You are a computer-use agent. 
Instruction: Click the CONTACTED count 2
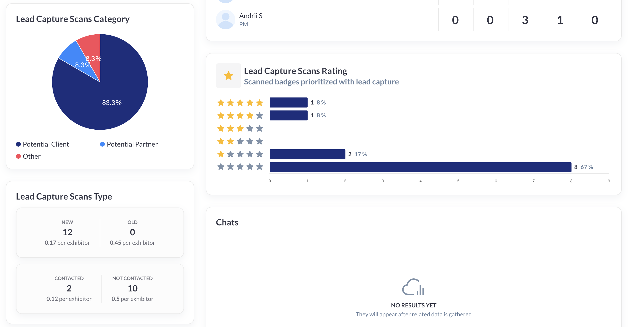click(x=69, y=289)
